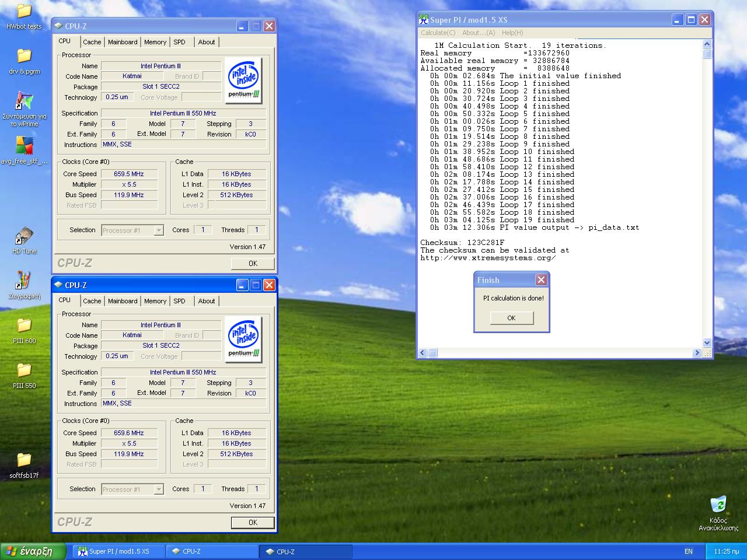Viewport: 747px width, 560px height.
Task: Click OK button in lower CPU-Z
Action: (x=253, y=523)
